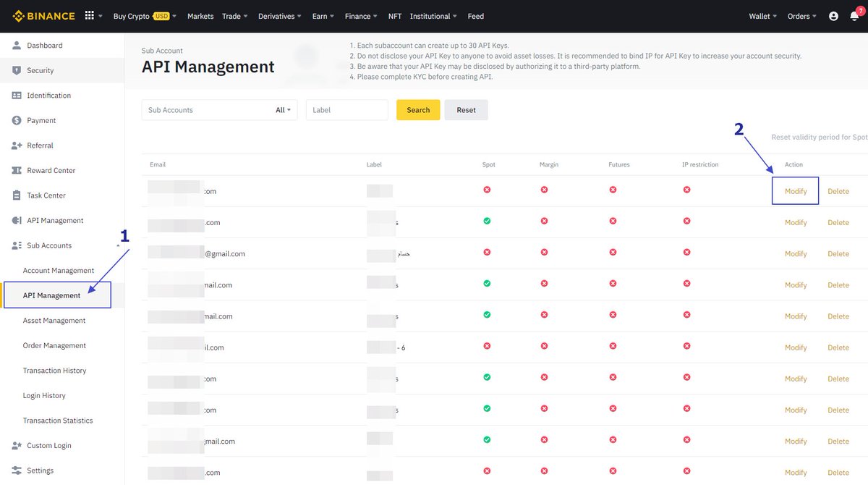
Task: Open Markets in the top navigation
Action: tap(200, 16)
